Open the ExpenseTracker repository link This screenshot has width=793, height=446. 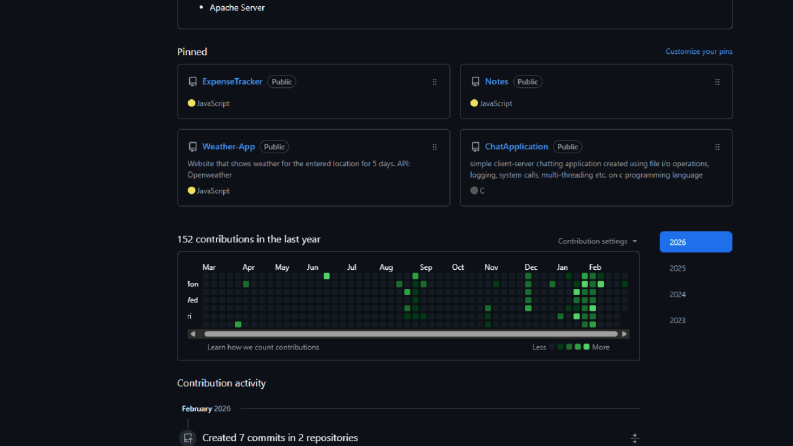(232, 81)
